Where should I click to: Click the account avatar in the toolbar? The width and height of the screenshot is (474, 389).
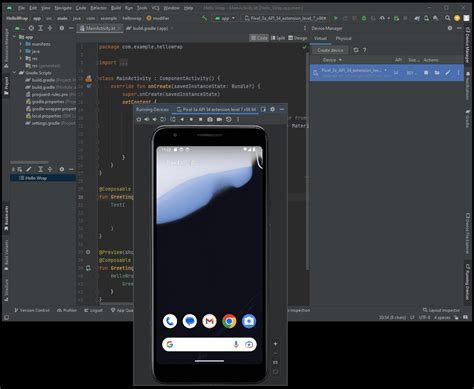click(x=457, y=18)
